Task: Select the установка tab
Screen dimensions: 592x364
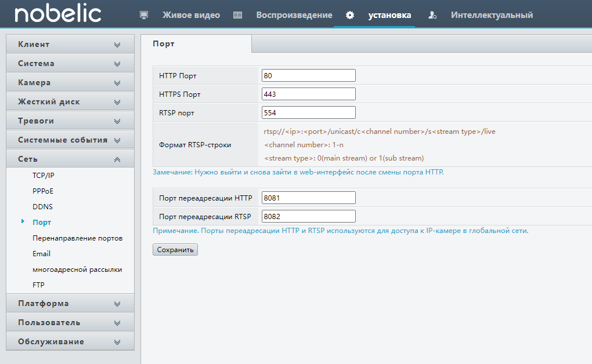Action: tap(389, 15)
